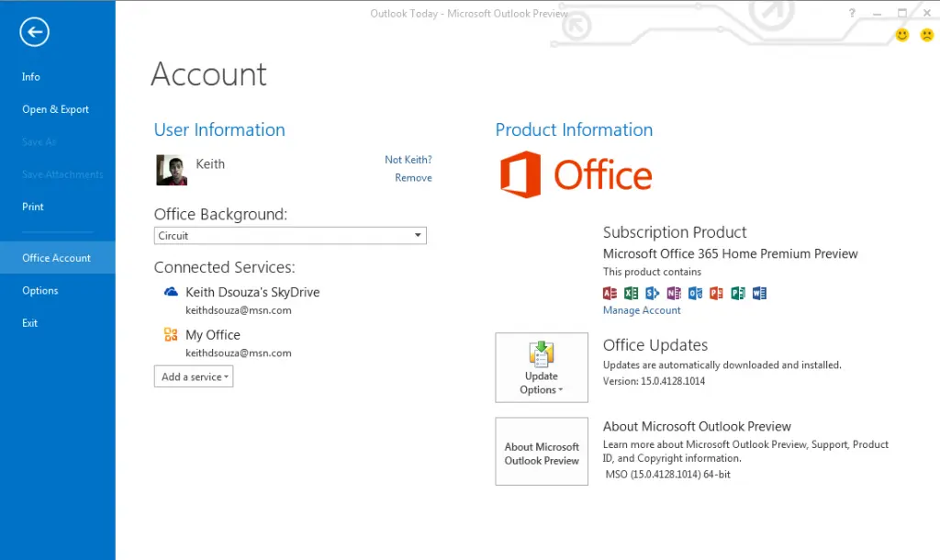Click Keith's profile photo
Image resolution: width=940 pixels, height=560 pixels.
tap(172, 170)
